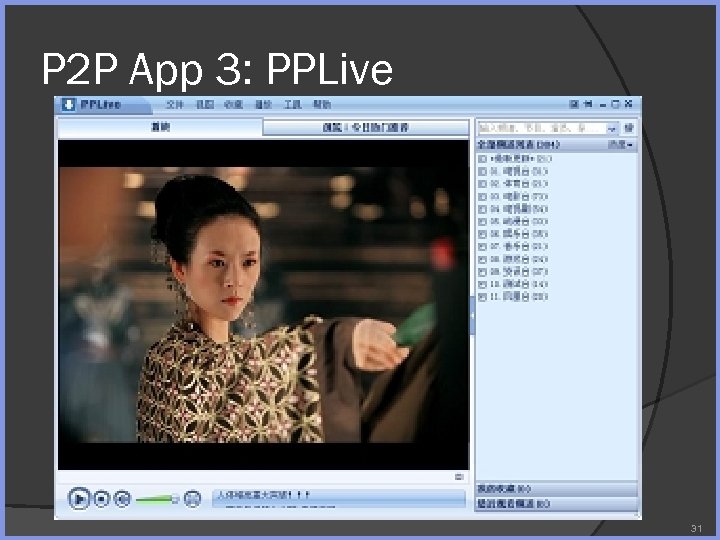Start playback with the round Play button
The width and height of the screenshot is (720, 540).
pyautogui.click(x=79, y=498)
